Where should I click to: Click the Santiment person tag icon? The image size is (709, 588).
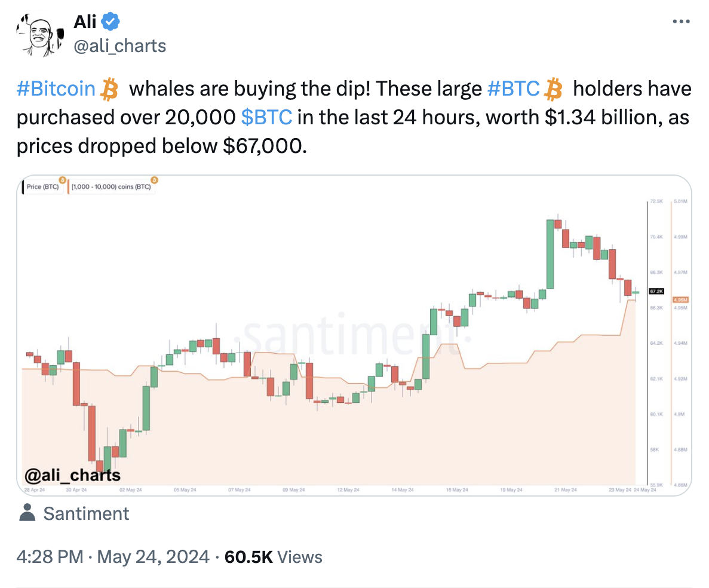pos(27,513)
